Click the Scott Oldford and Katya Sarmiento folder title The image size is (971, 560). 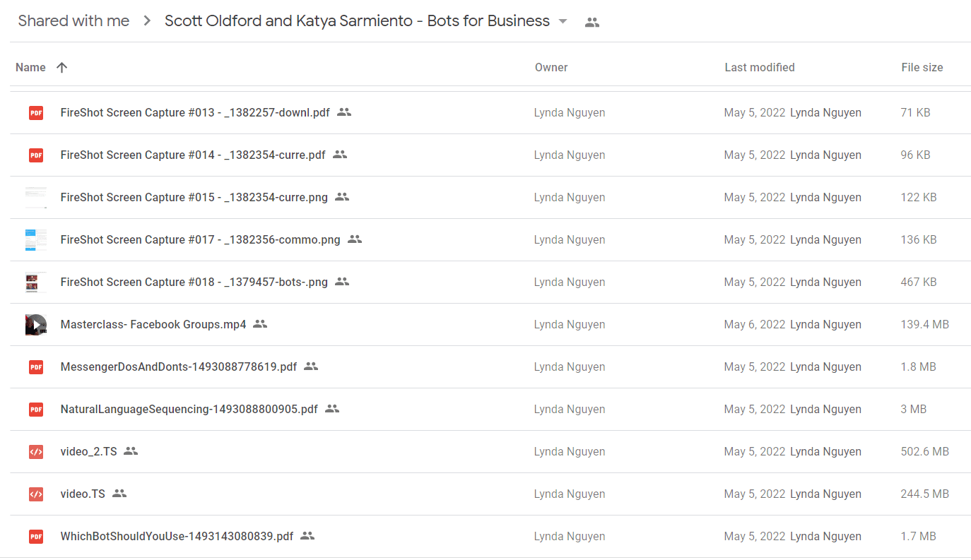click(357, 21)
